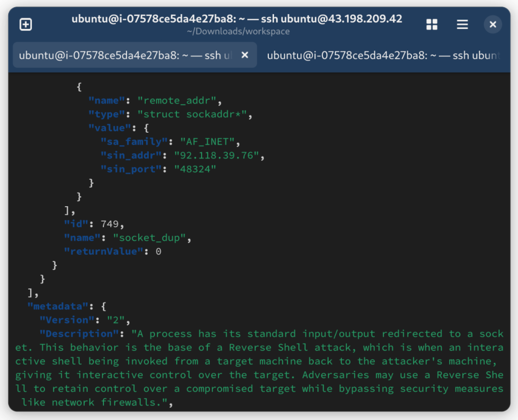Image resolution: width=518 pixels, height=420 pixels.
Task: Click the ~/Downloads/workspace subtitle
Action: [238, 32]
